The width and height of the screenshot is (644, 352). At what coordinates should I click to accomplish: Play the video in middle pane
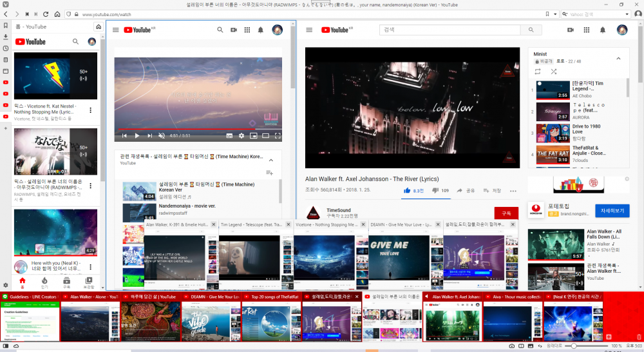point(137,135)
